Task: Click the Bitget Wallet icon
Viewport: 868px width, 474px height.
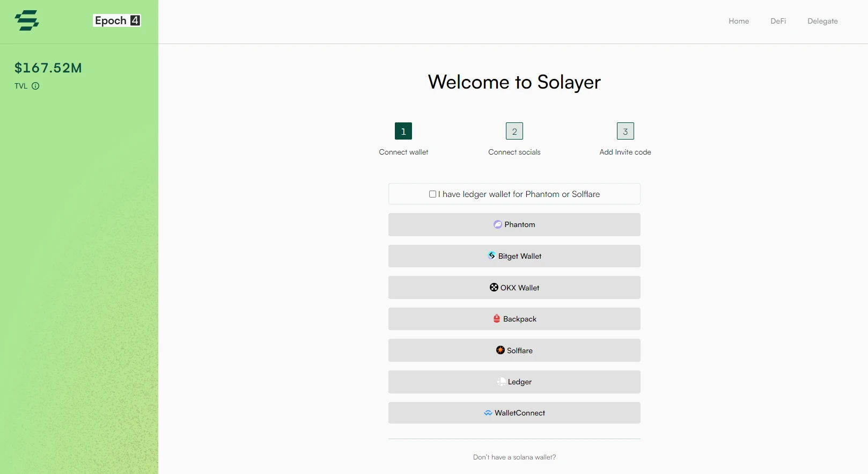Action: pos(491,256)
